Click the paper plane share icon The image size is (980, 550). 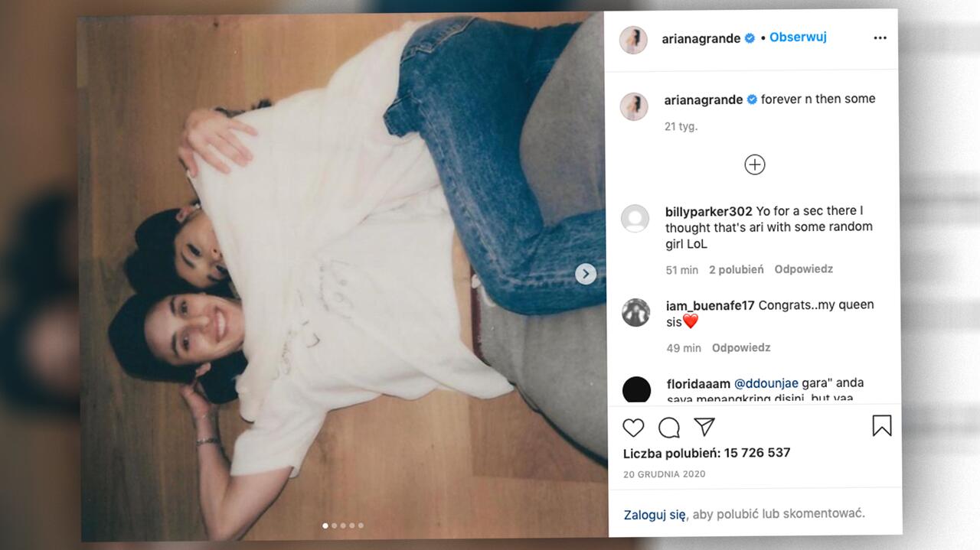(x=704, y=426)
